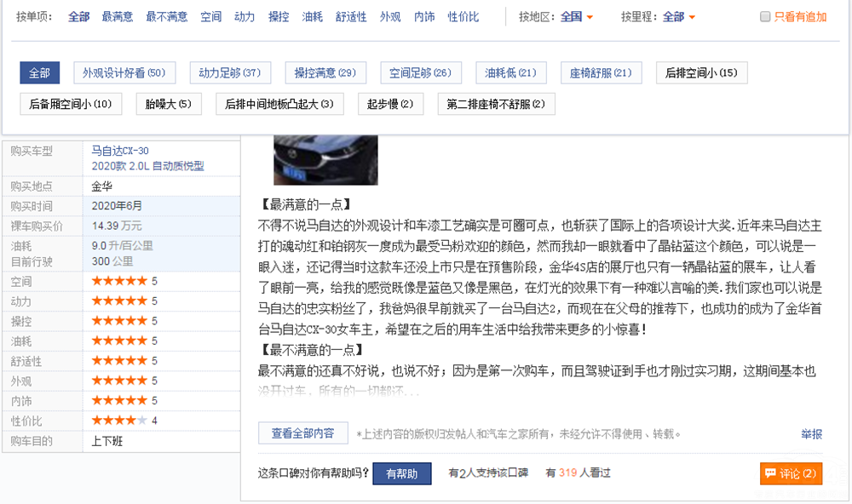Open the 按里程 全部 dropdown
Screen dimensions: 852x504
click(x=679, y=17)
